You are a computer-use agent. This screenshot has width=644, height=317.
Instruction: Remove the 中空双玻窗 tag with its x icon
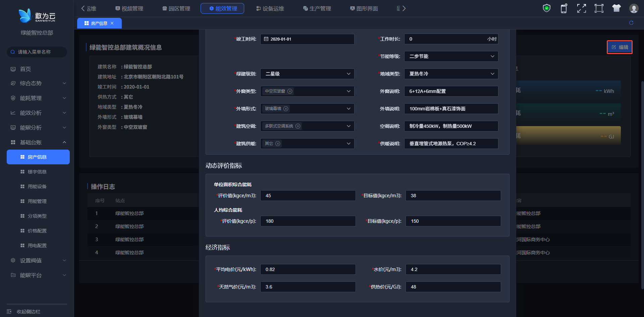290,91
